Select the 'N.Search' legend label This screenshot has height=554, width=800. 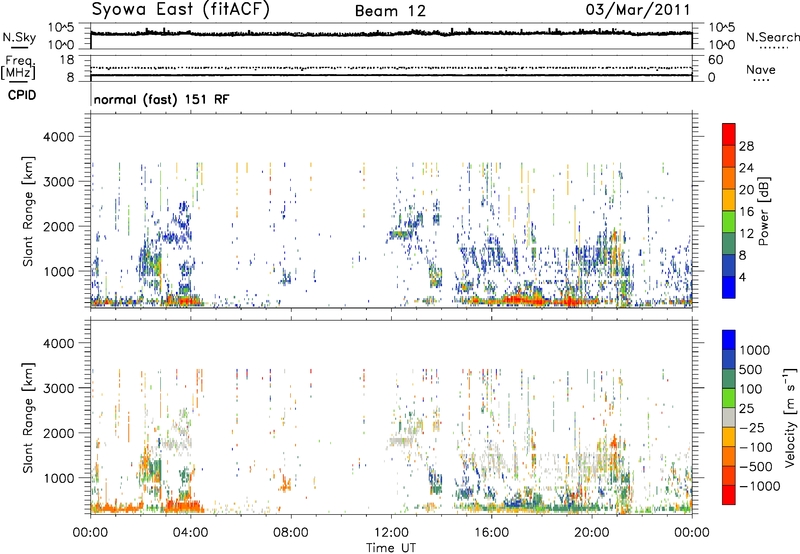773,37
